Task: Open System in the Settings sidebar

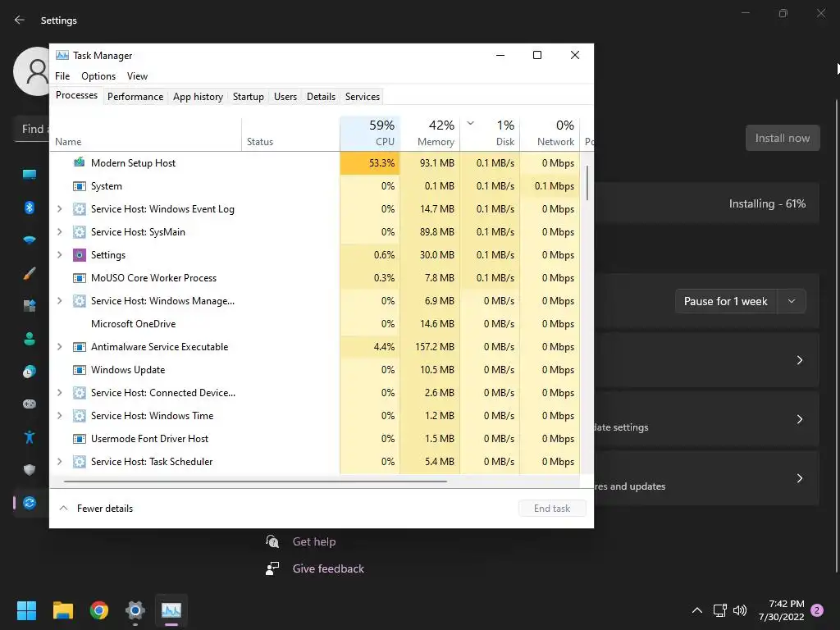Action: tap(30, 174)
